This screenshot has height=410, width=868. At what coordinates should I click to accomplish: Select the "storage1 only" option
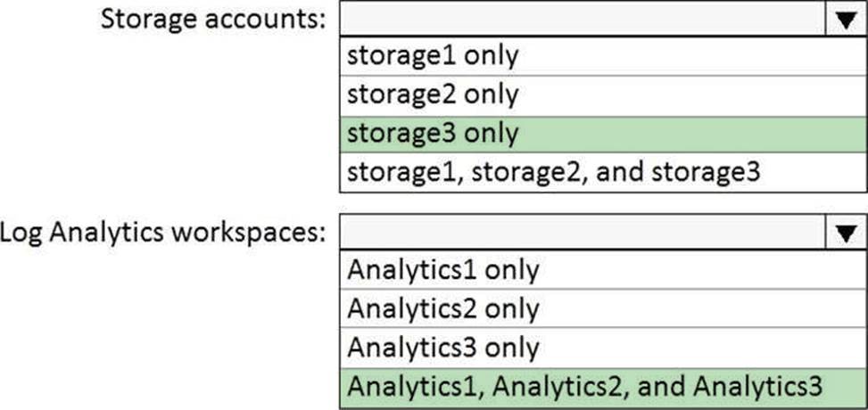(x=433, y=56)
